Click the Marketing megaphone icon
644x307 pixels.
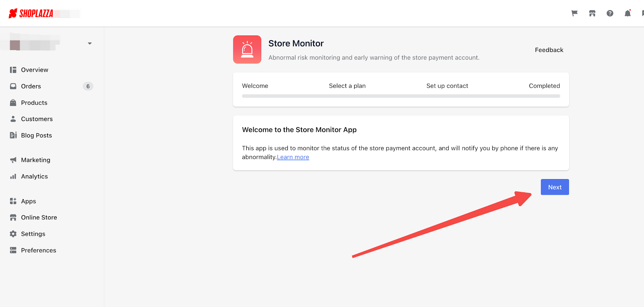(x=13, y=160)
